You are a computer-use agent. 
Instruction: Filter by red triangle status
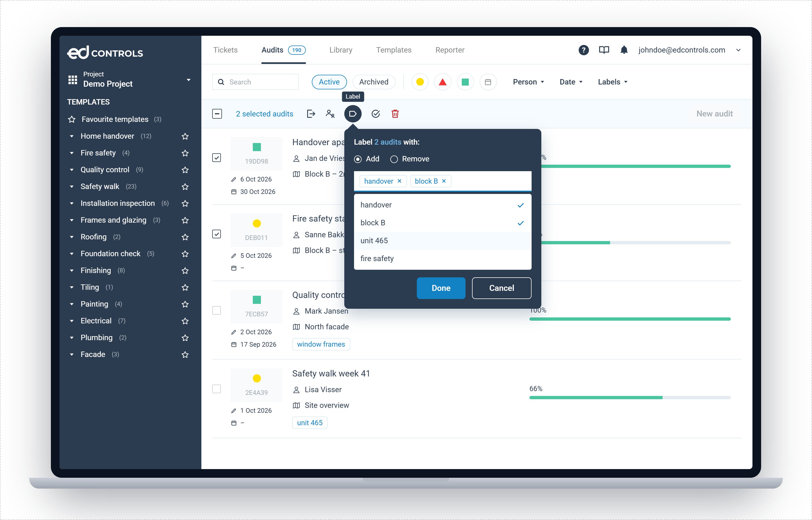tap(443, 82)
